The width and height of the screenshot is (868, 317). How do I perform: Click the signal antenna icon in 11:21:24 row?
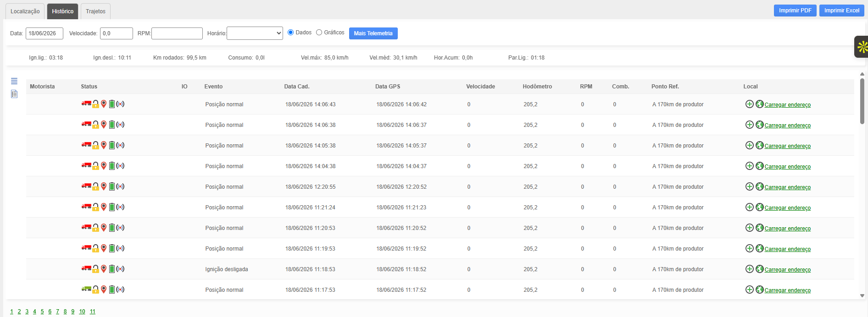(120, 207)
